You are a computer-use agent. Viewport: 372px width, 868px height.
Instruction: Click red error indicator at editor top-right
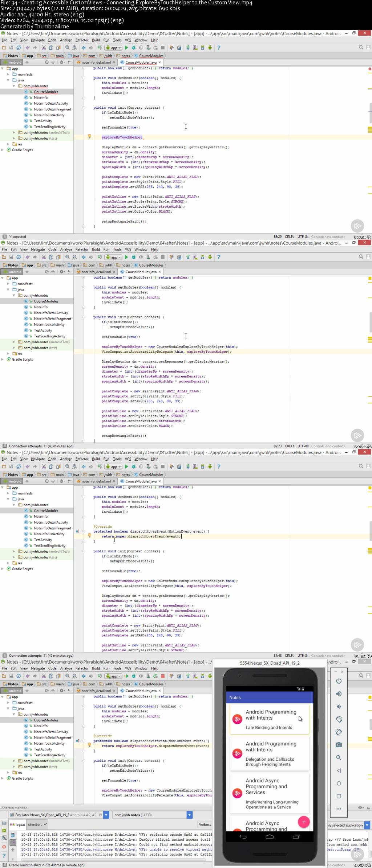click(370, 68)
